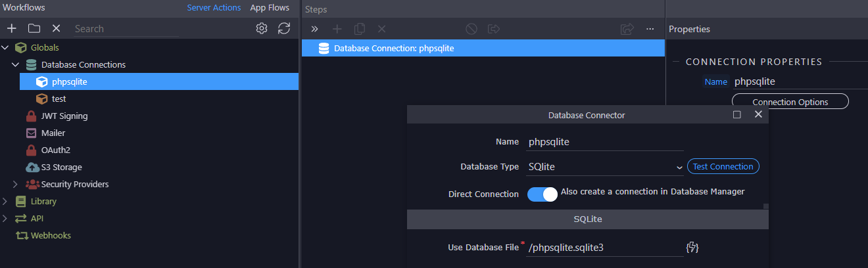Expand the Library tree node

pos(5,201)
